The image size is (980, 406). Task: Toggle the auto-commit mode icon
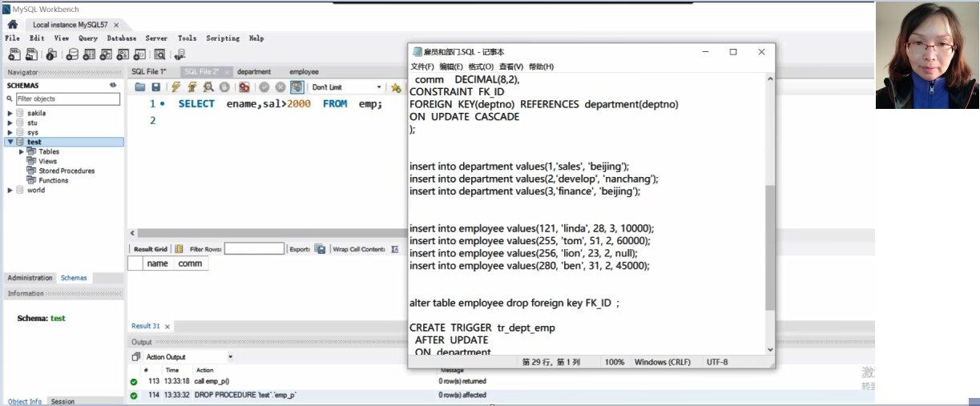tap(297, 87)
